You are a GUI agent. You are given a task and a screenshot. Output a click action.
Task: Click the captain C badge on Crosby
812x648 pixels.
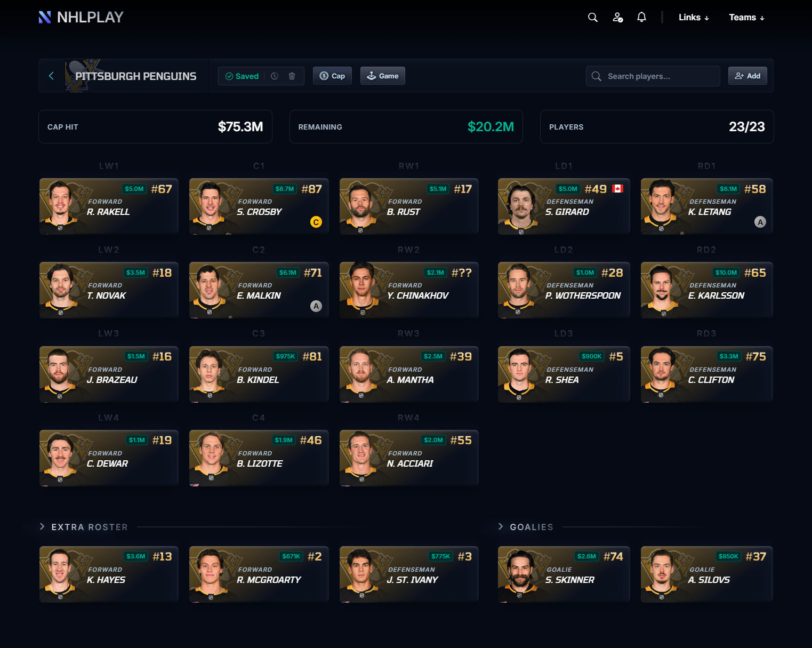pos(316,222)
